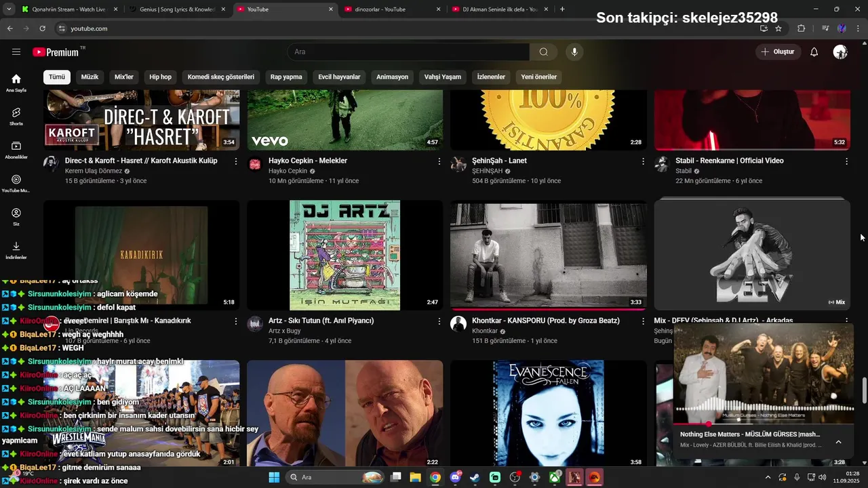868x488 pixels.
Task: Open Khontkar channel avatar
Action: coord(458,323)
